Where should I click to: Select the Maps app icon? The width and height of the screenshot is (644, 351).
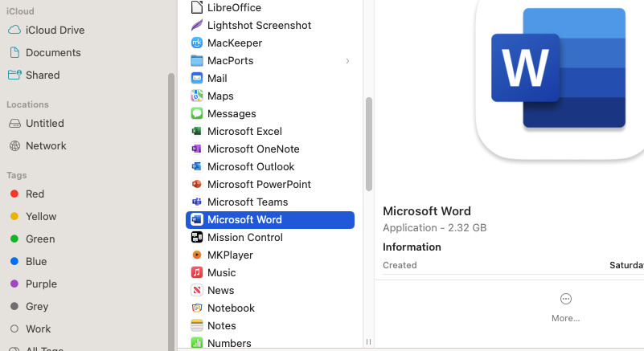coord(197,96)
